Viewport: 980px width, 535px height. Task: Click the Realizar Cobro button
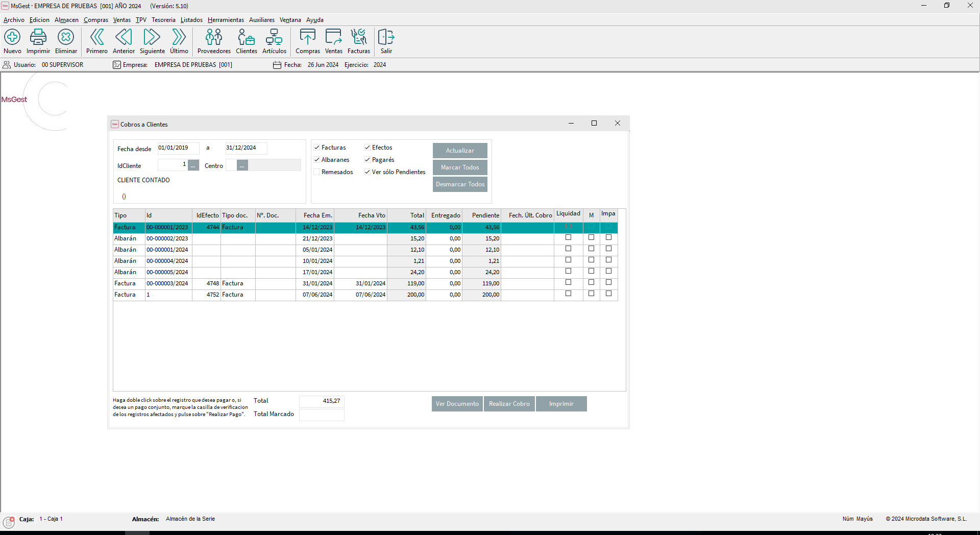(509, 404)
